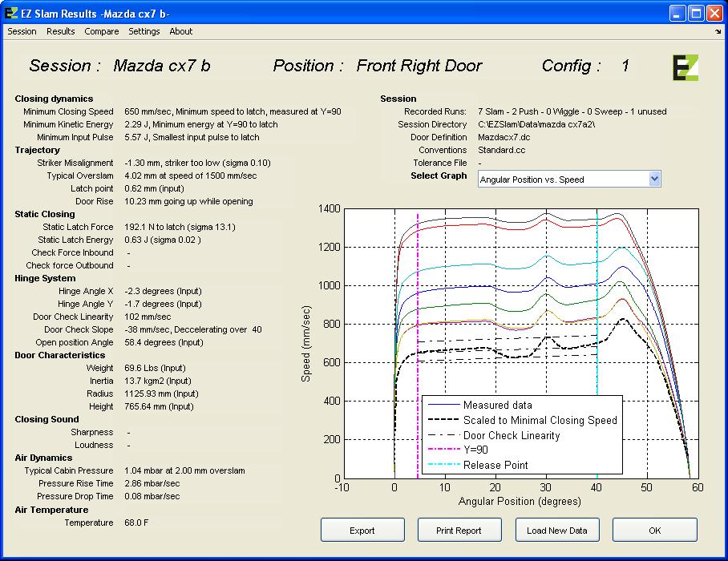Click the small arrow at menu bar's right end
728x561 pixels.
click(x=718, y=32)
